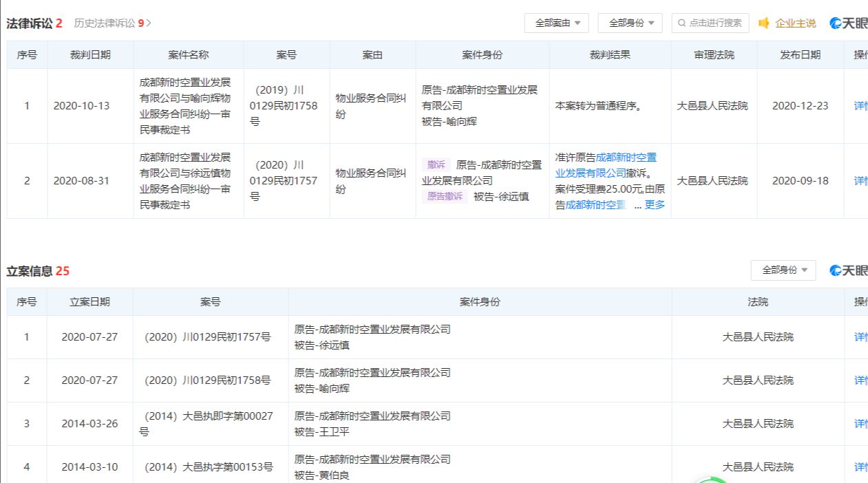This screenshot has height=483, width=868.
Task: Click 更多 to expand the 裁判结果 text
Action: pyautogui.click(x=655, y=205)
